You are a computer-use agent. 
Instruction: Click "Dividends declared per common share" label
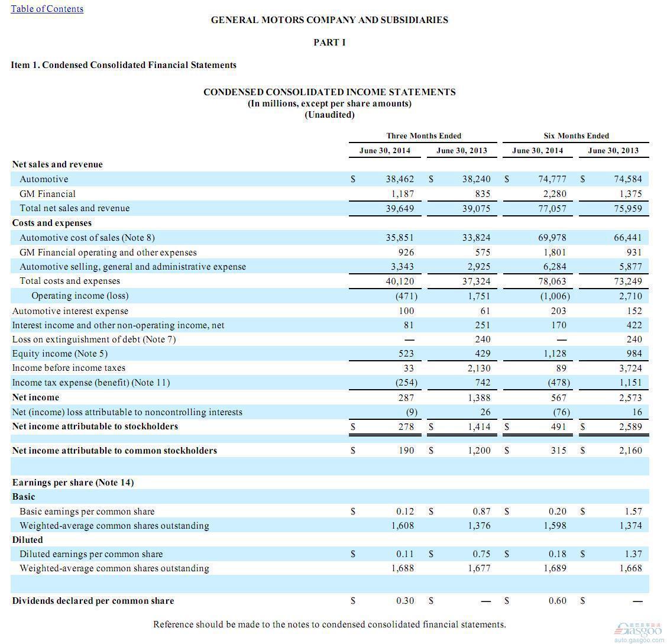click(x=93, y=601)
